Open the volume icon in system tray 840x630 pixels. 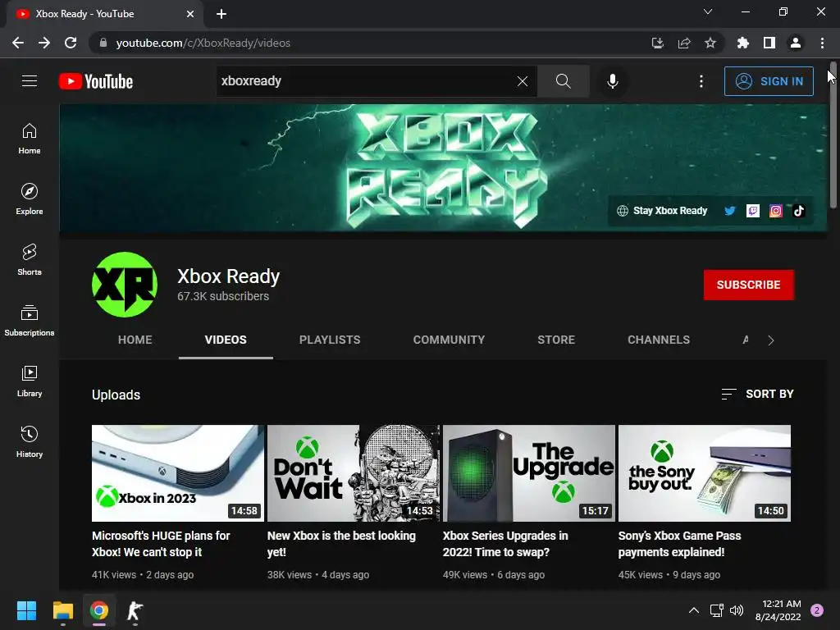[737, 610]
